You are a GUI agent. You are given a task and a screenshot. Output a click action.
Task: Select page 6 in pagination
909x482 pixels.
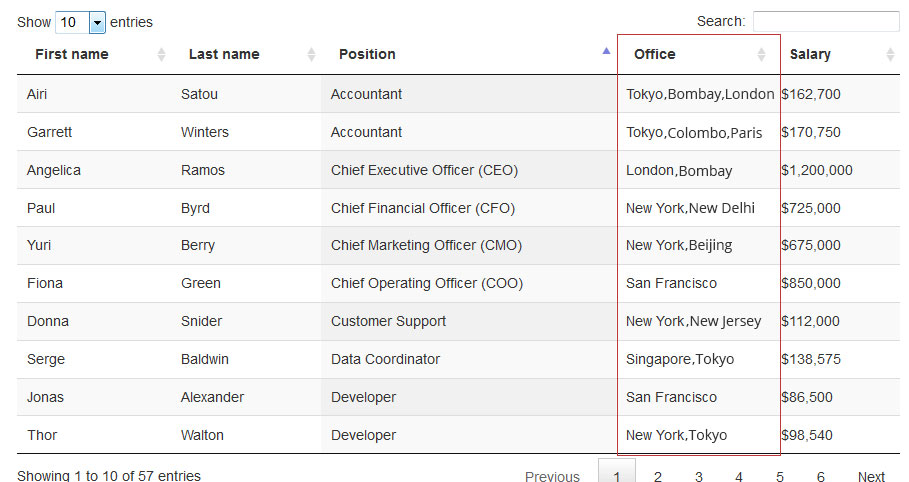tap(821, 476)
